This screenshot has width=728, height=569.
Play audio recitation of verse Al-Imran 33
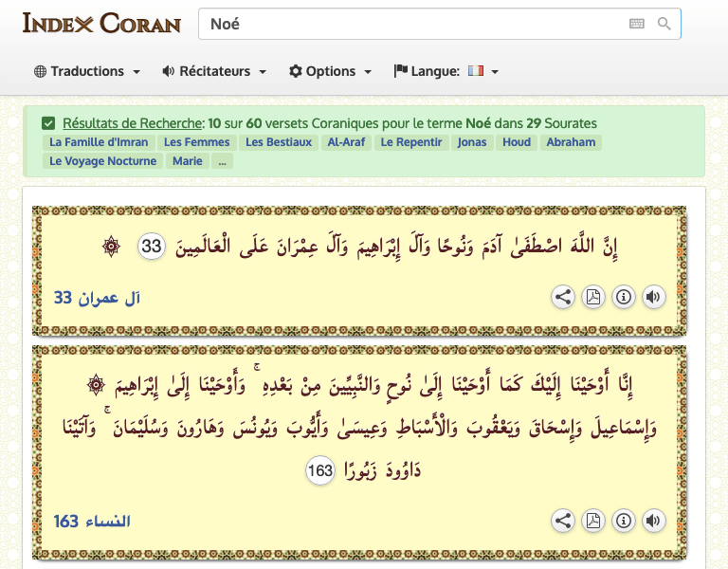(652, 297)
